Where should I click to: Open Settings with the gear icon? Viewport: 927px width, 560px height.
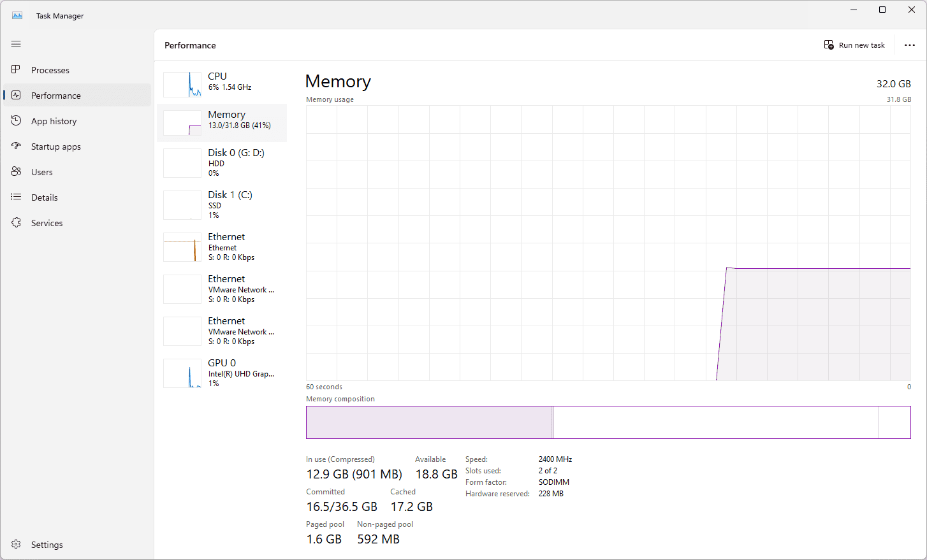click(16, 544)
